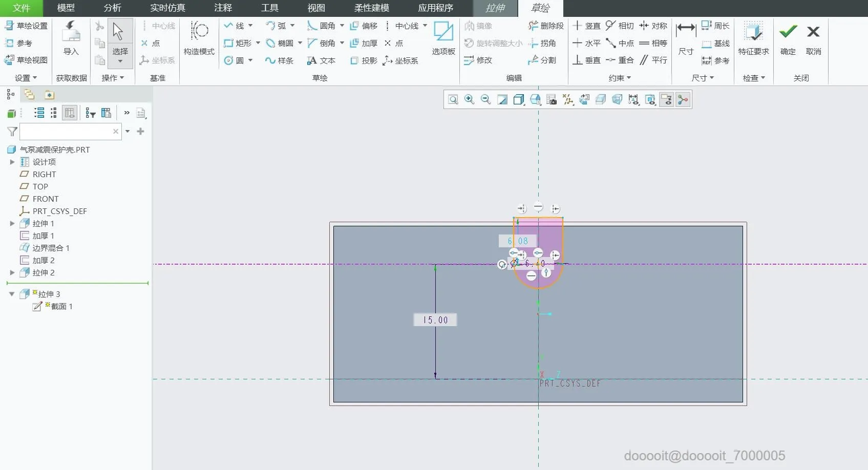Expand the 设置 (Setup) group dropdown
Viewport: 868px width, 470px height.
coord(26,78)
